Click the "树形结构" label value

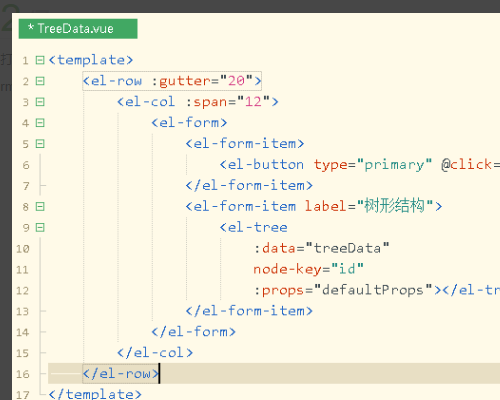coord(395,206)
